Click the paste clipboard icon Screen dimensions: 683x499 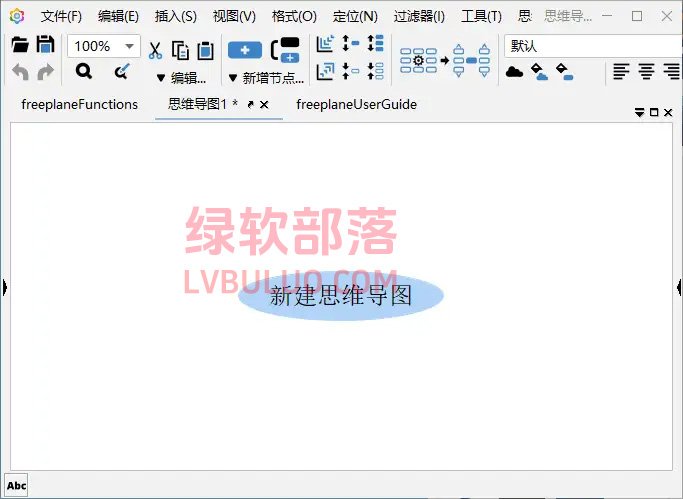206,51
